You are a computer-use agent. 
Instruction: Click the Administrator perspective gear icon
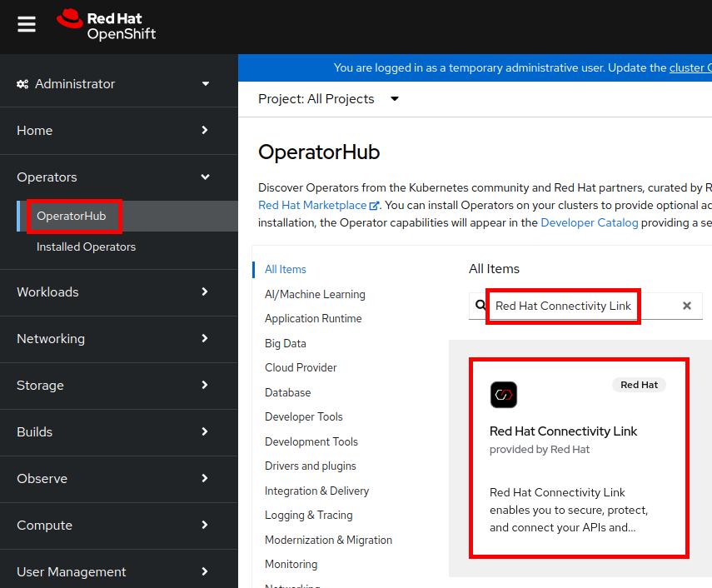coord(23,83)
